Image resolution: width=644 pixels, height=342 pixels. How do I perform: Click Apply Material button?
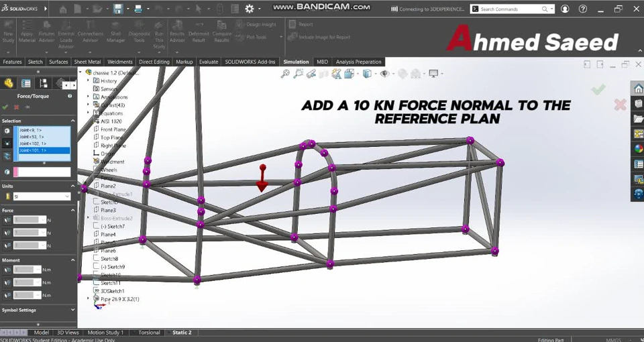(27, 32)
